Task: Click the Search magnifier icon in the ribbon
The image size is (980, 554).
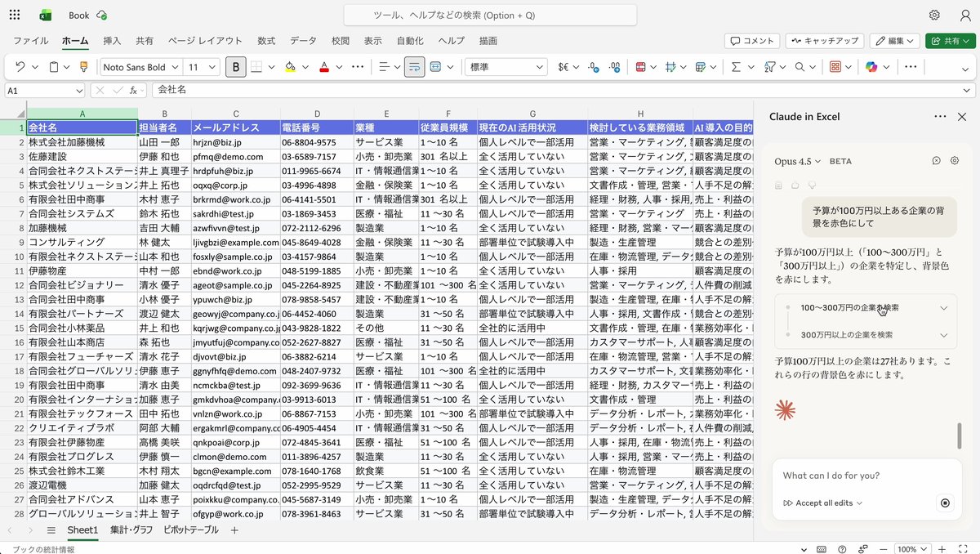Action: (799, 66)
